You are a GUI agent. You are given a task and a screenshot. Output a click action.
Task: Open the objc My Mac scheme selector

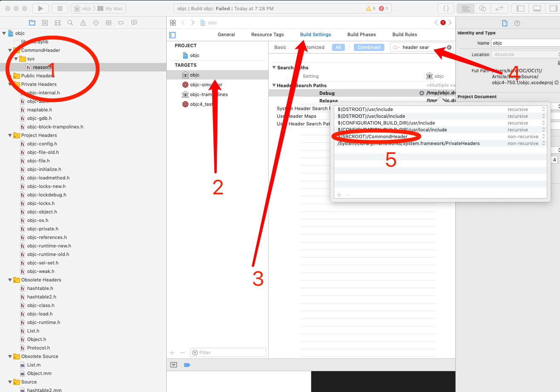[99, 9]
